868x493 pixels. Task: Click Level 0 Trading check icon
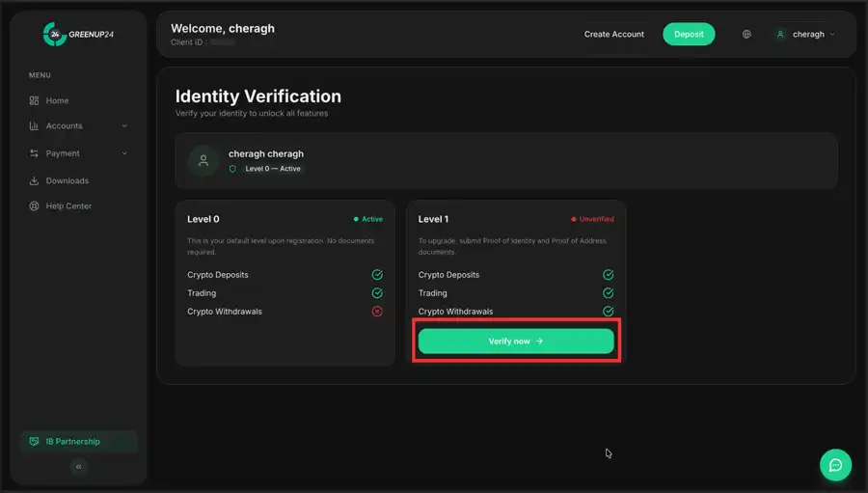pyautogui.click(x=377, y=293)
